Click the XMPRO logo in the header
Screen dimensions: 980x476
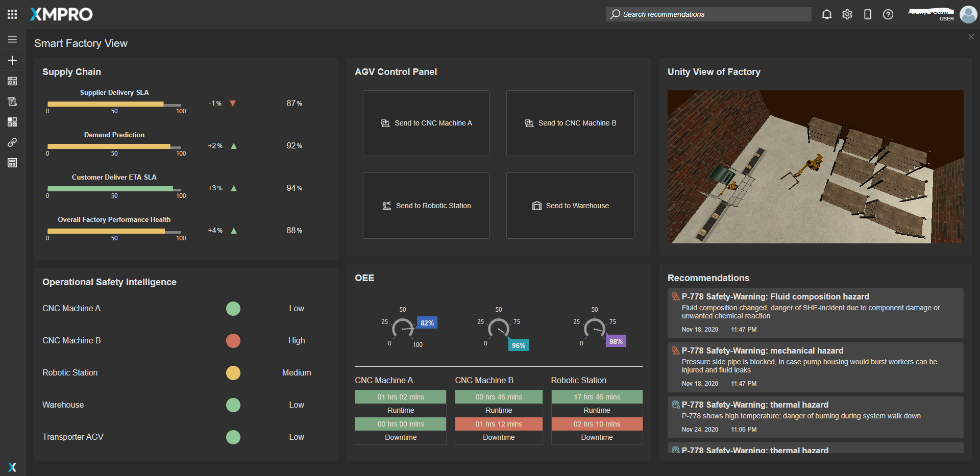61,14
